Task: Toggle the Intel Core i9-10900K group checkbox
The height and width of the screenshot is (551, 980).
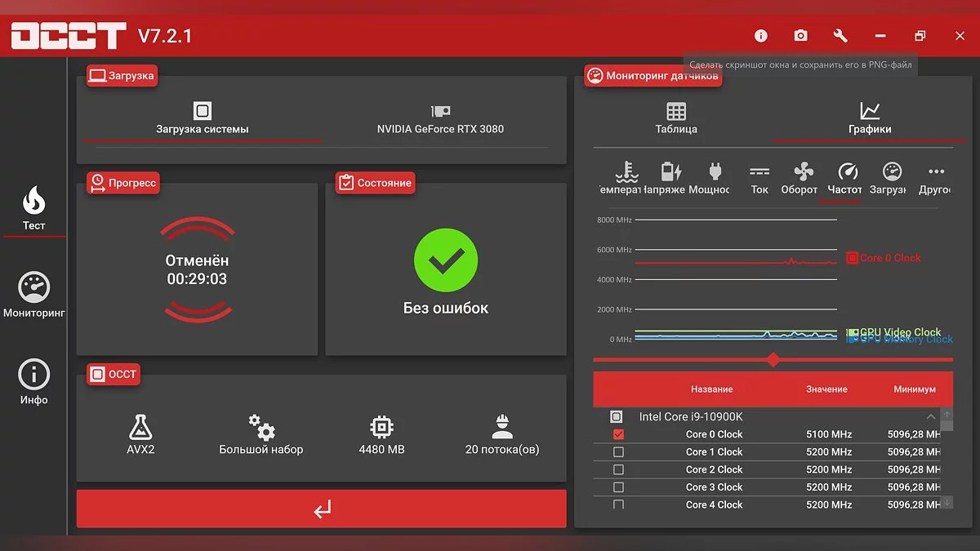Action: point(617,416)
